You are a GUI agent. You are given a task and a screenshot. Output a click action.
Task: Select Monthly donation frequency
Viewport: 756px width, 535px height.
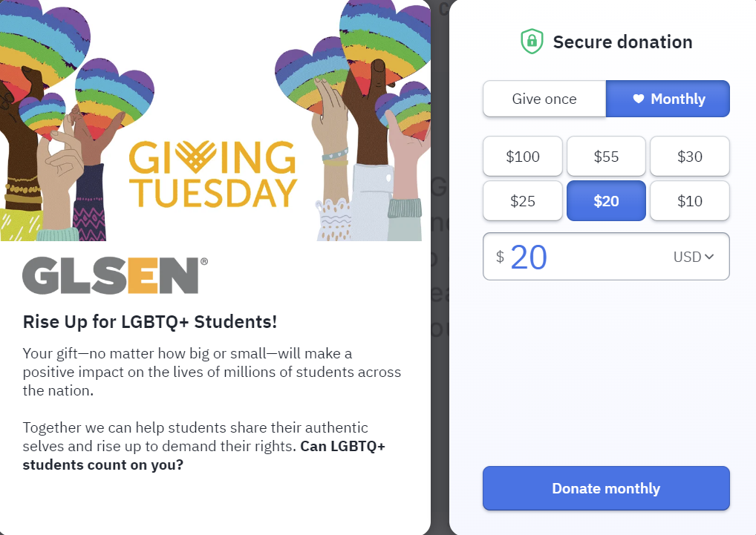point(668,99)
